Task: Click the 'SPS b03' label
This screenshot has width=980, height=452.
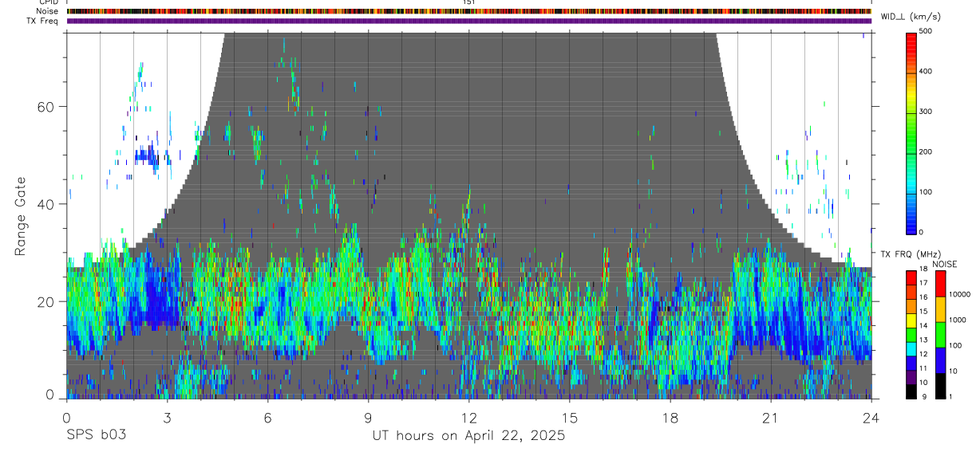Action: coord(96,435)
